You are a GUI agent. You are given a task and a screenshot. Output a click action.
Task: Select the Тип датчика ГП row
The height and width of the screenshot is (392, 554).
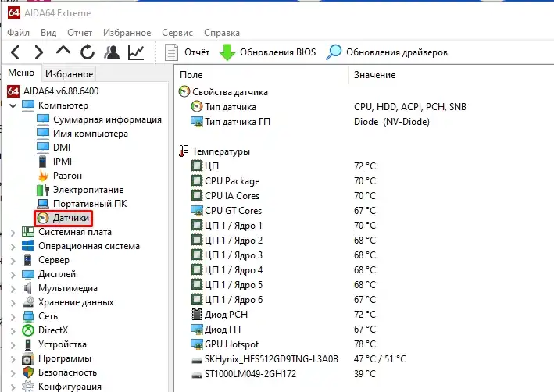[x=238, y=122]
